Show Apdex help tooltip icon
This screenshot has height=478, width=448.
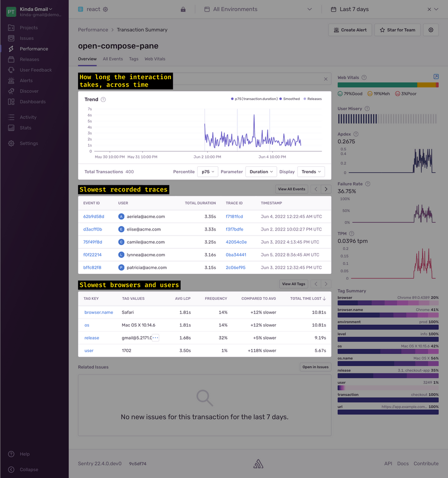point(355,134)
